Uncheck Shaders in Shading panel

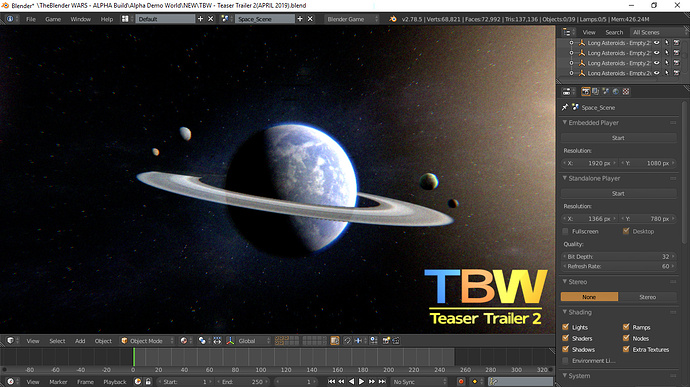[565, 338]
